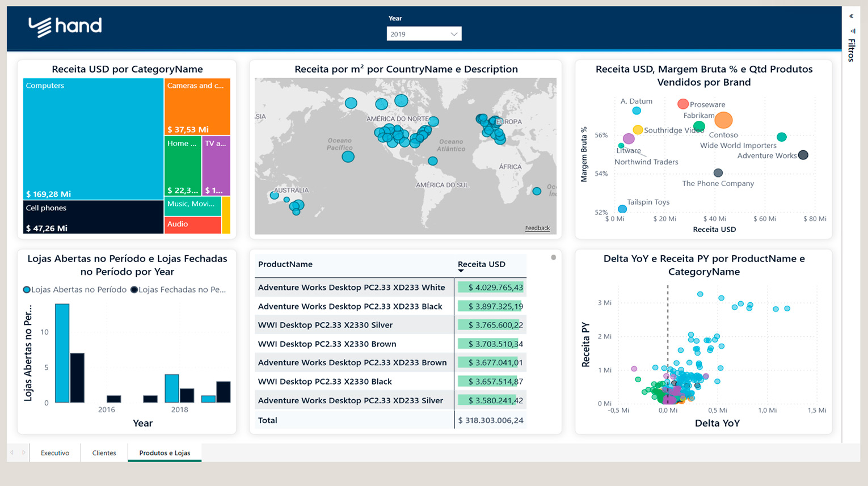Open the Year dropdown showing 2019

pyautogui.click(x=424, y=34)
